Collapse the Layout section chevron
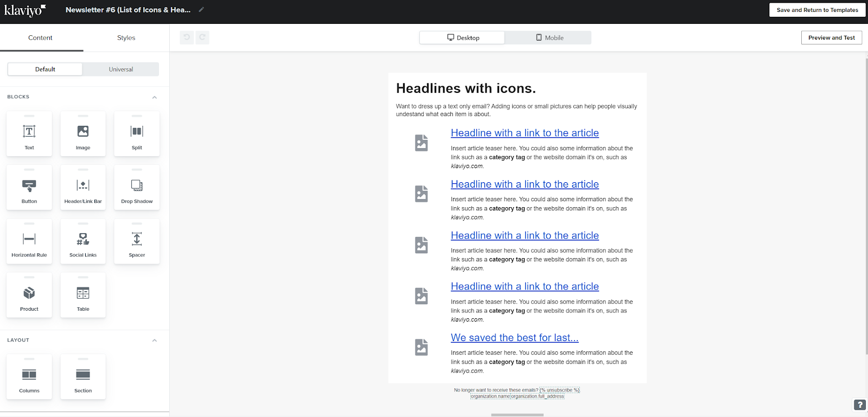Screen dimensions: 868x417 (155, 341)
